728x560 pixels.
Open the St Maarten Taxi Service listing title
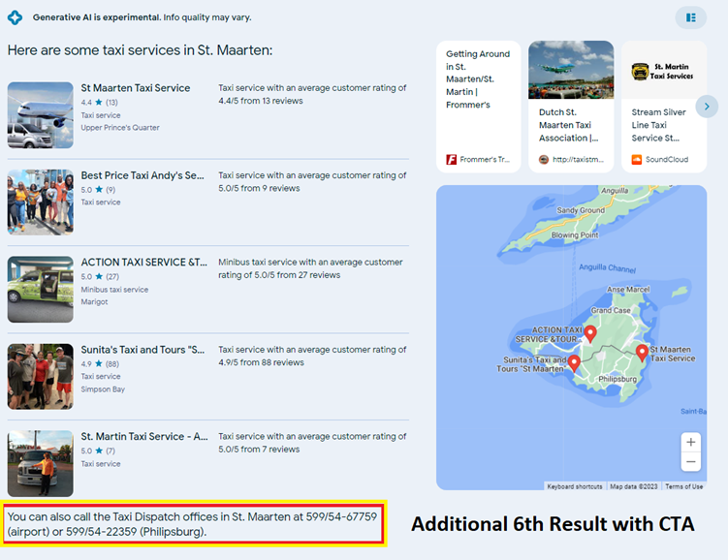135,88
